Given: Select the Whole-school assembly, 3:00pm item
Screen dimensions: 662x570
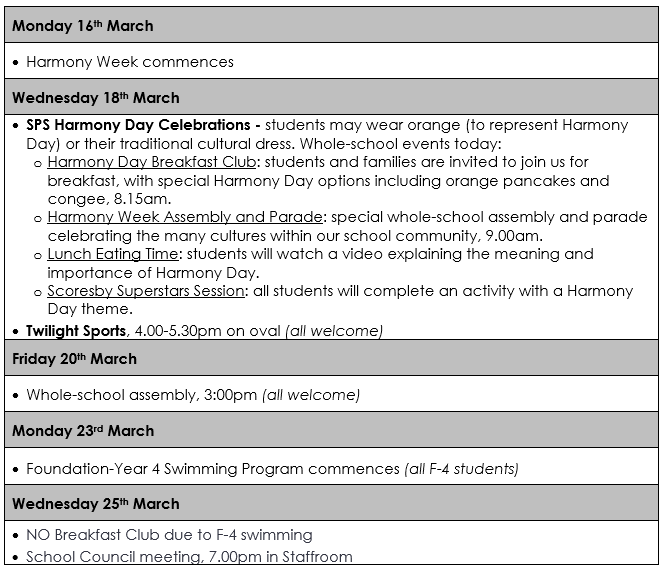Looking at the screenshot, I should pos(142,395).
